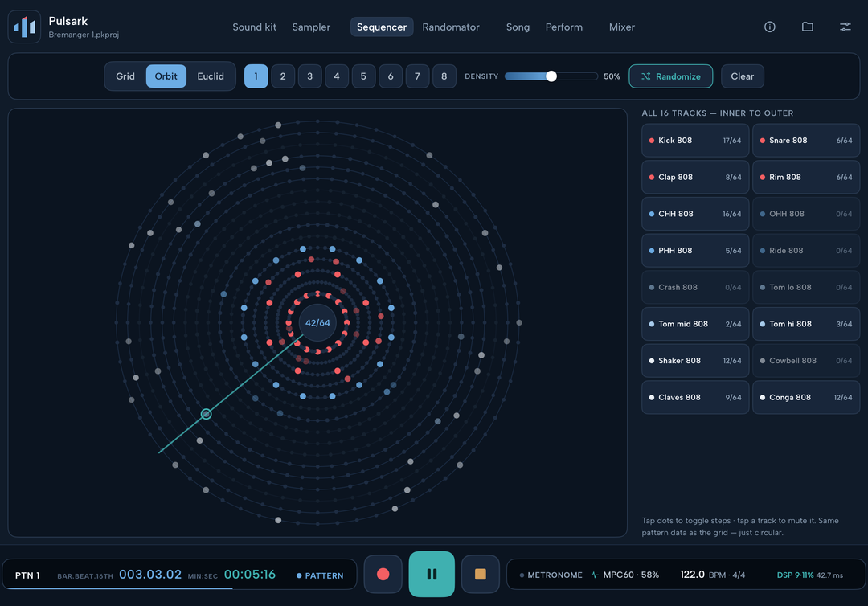
Task: Switch sequencer view to Euclid
Action: coord(211,76)
